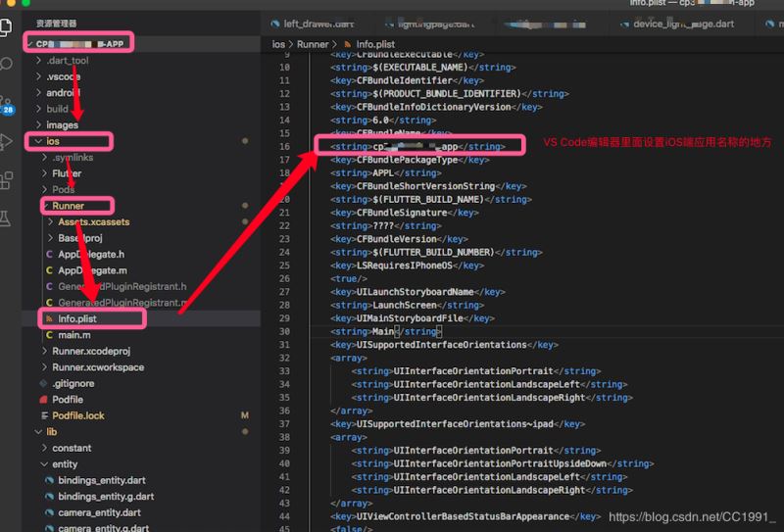Open the Extensions view icon

click(9, 180)
